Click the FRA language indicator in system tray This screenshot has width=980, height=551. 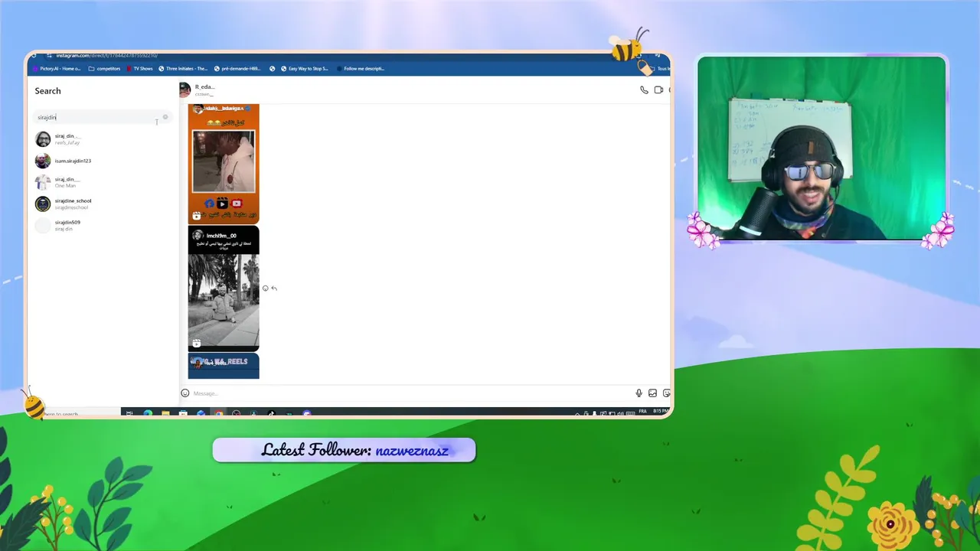tap(642, 412)
